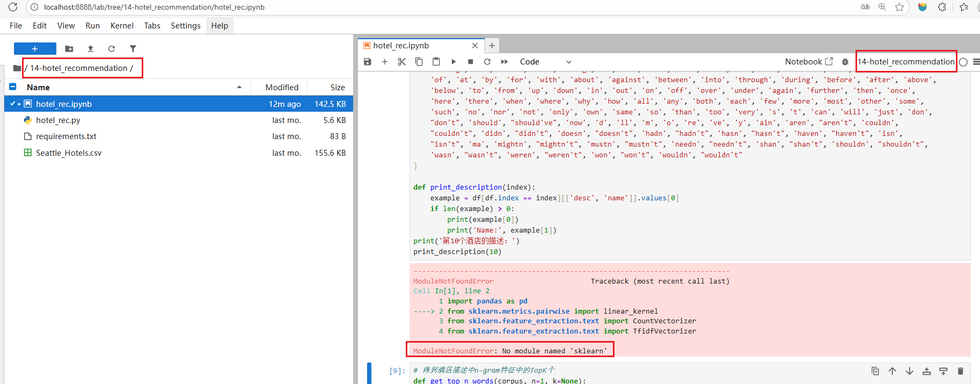Open Notebook in new view link

(x=809, y=62)
